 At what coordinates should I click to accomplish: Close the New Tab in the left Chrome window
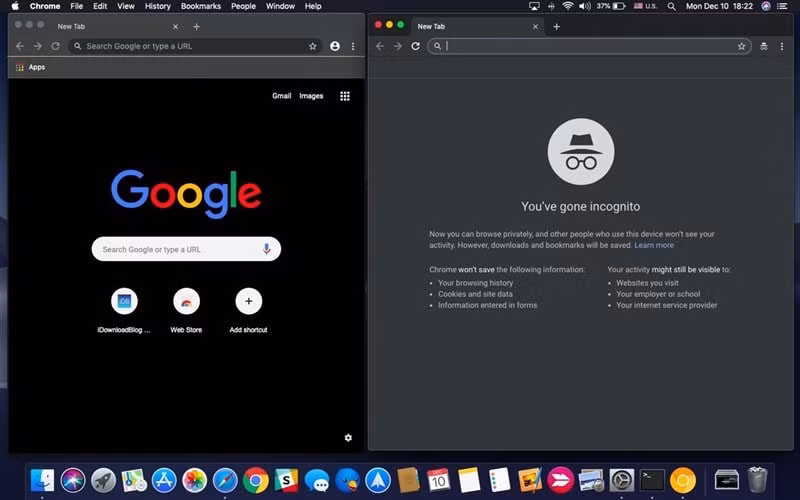coord(176,27)
